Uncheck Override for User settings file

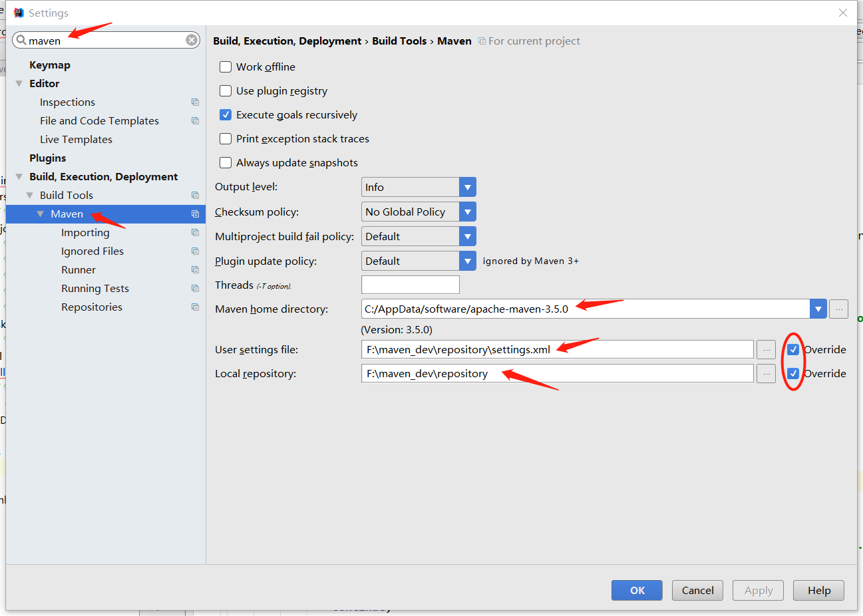pos(793,349)
